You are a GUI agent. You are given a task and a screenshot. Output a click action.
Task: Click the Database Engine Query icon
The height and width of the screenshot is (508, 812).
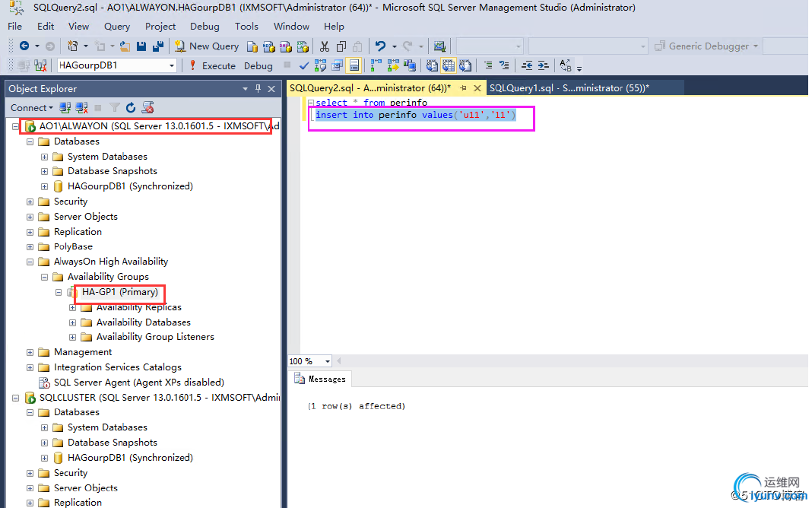point(252,46)
